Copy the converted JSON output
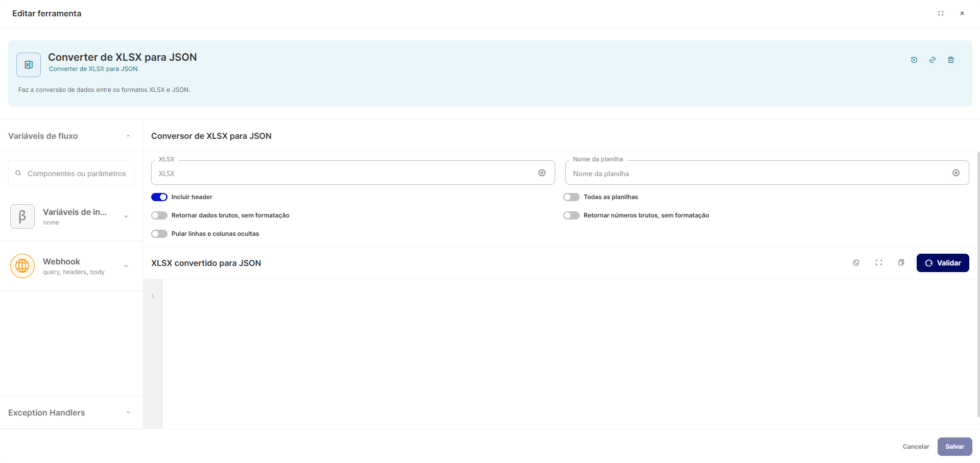The height and width of the screenshot is (463, 980). pyautogui.click(x=901, y=263)
